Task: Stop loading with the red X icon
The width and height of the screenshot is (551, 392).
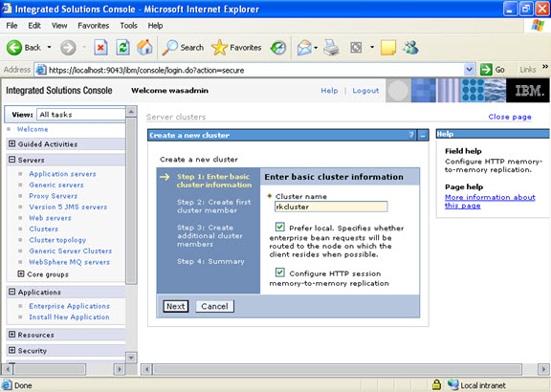Action: point(100,48)
